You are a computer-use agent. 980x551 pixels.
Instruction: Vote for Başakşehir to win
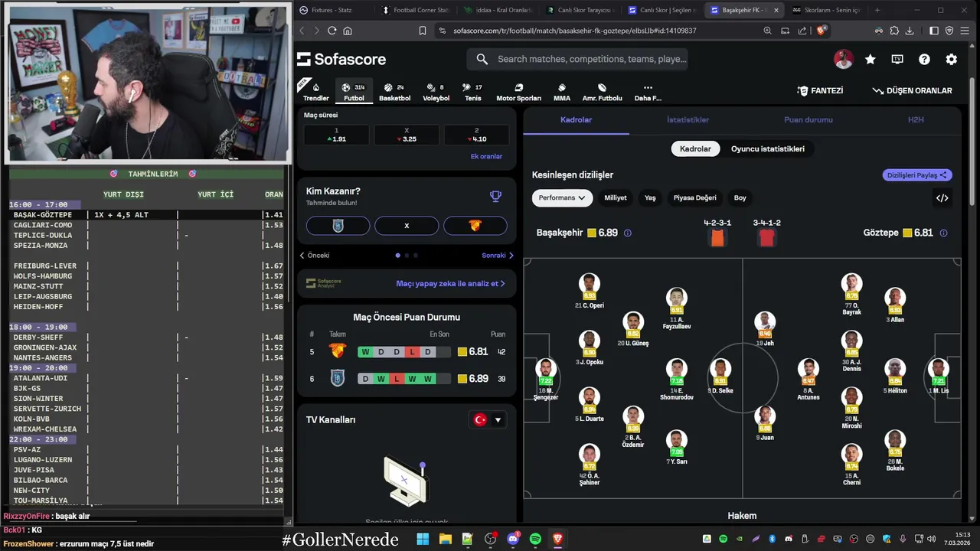pos(338,226)
